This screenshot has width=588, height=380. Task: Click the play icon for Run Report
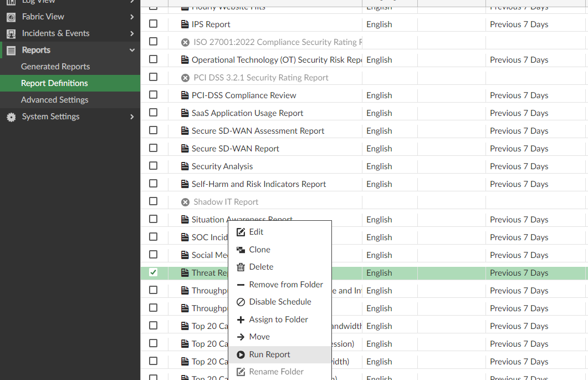(x=241, y=354)
